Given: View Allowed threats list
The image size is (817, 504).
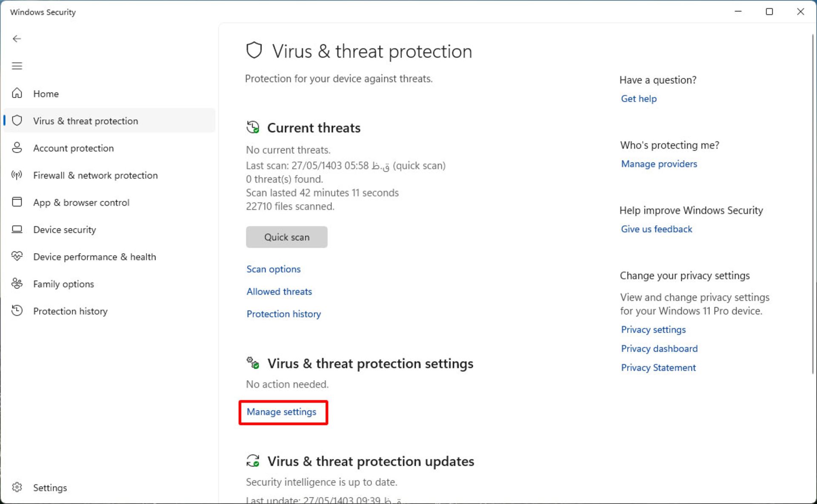Looking at the screenshot, I should coord(279,291).
